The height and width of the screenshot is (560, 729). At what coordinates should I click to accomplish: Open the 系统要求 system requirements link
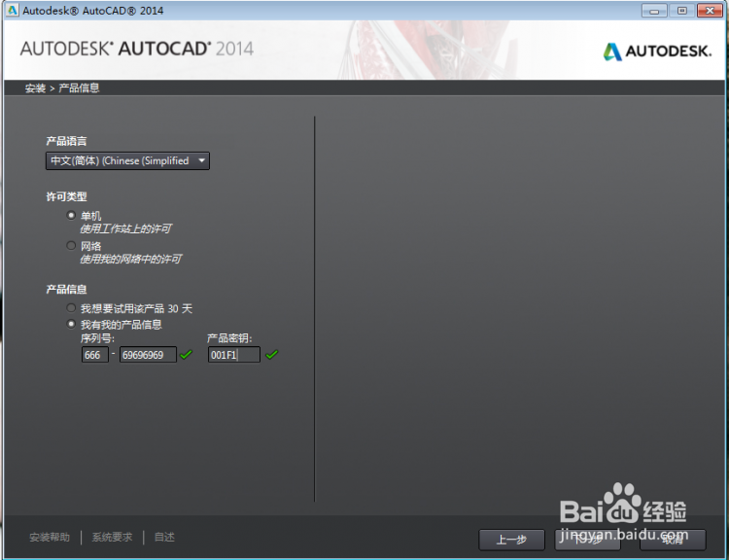coord(112,538)
